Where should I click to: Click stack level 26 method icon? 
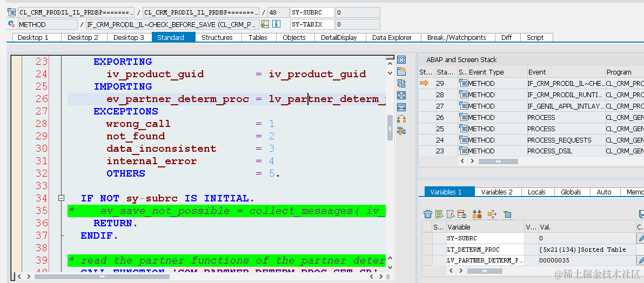coord(463,118)
